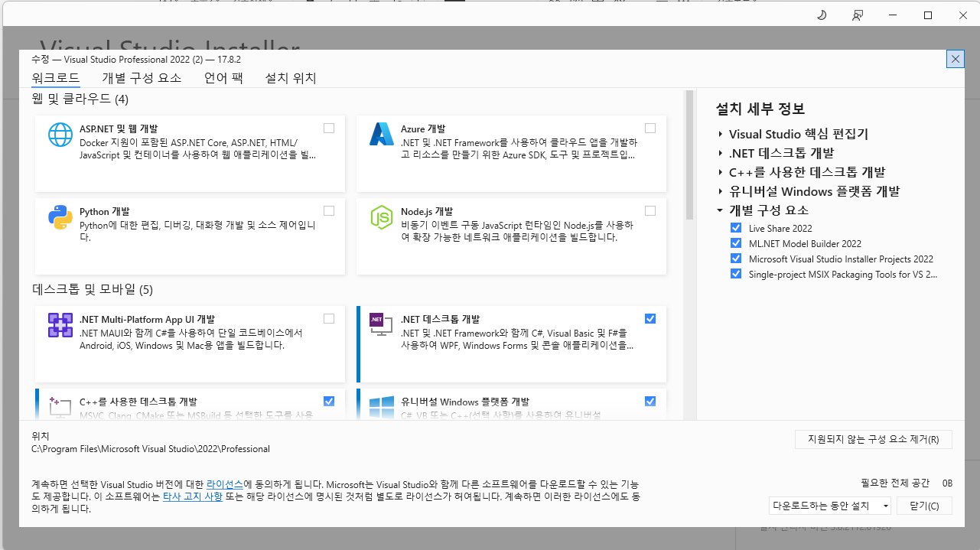
Task: Click the installation path text under 위치
Action: [x=151, y=449]
